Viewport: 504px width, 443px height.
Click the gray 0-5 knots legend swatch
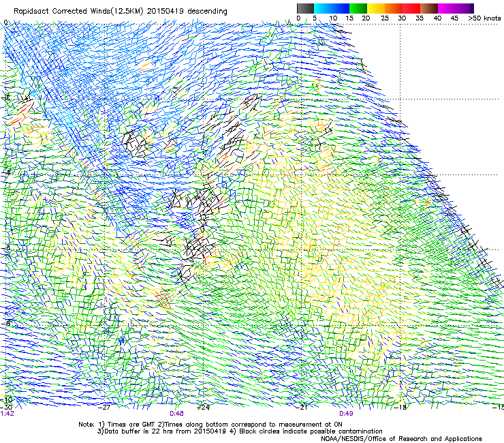[x=305, y=8]
